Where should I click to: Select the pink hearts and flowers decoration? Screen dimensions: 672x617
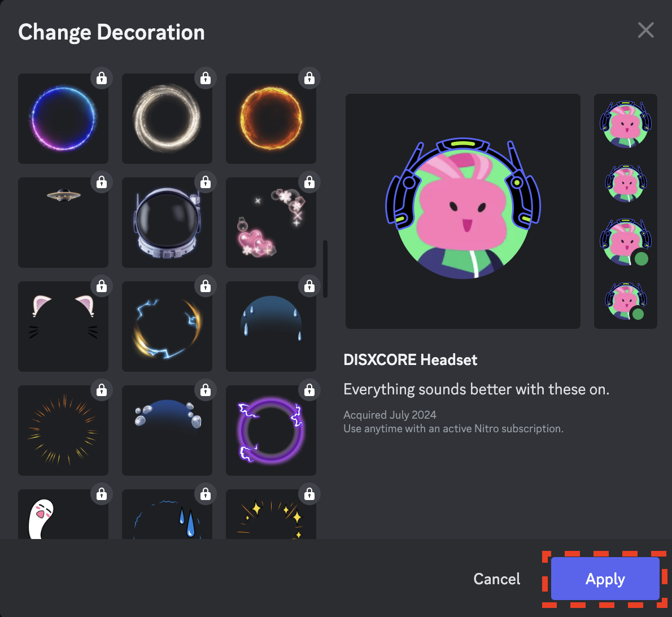[x=271, y=223]
